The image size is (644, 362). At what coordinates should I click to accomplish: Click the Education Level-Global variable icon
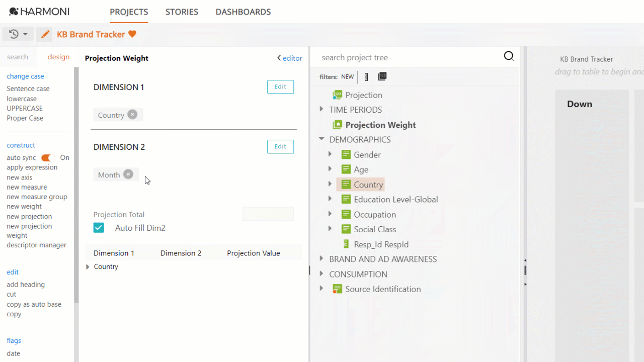[x=346, y=199]
